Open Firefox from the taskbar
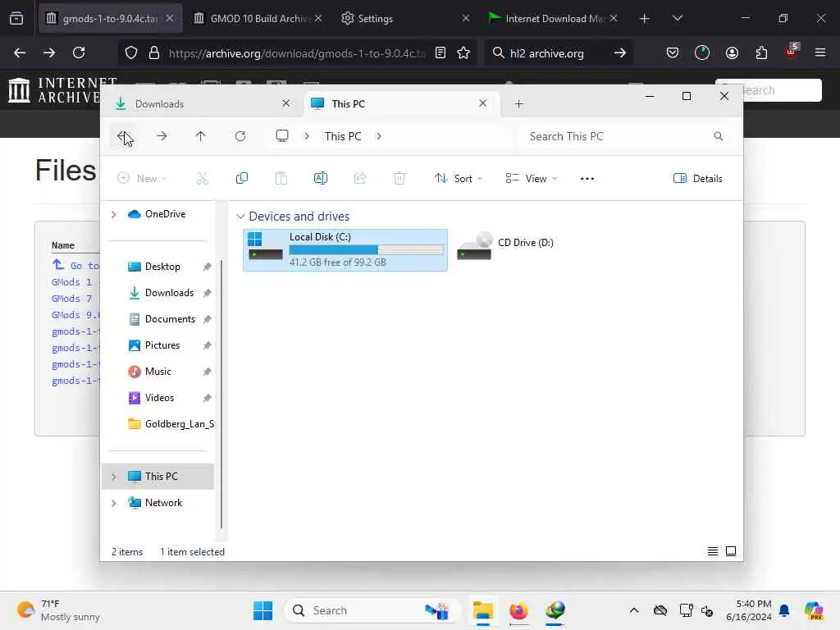 518,610
